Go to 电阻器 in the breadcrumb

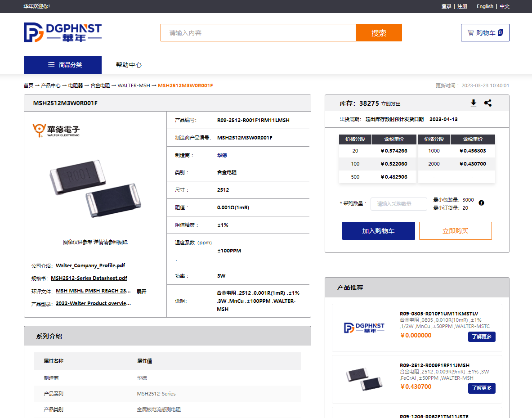[75, 85]
